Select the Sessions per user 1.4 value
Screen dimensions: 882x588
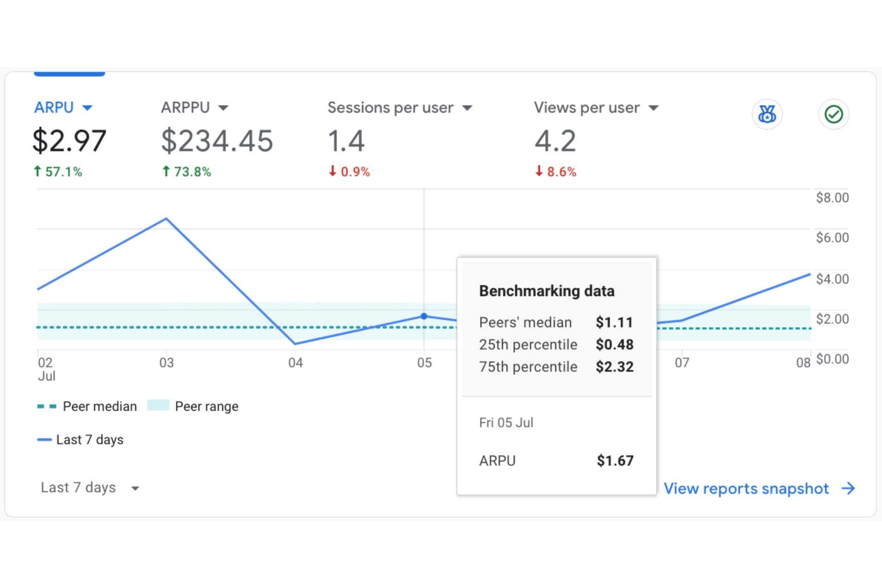point(346,141)
